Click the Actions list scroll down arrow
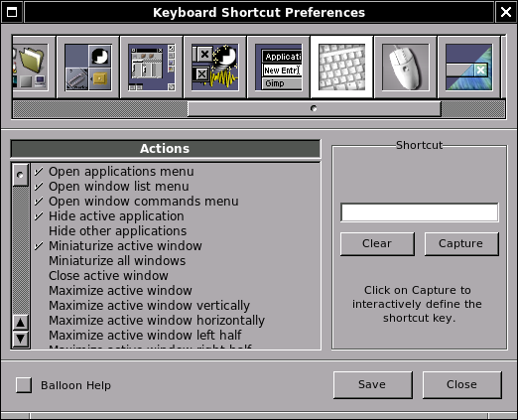This screenshot has height=420, width=518. click(21, 339)
